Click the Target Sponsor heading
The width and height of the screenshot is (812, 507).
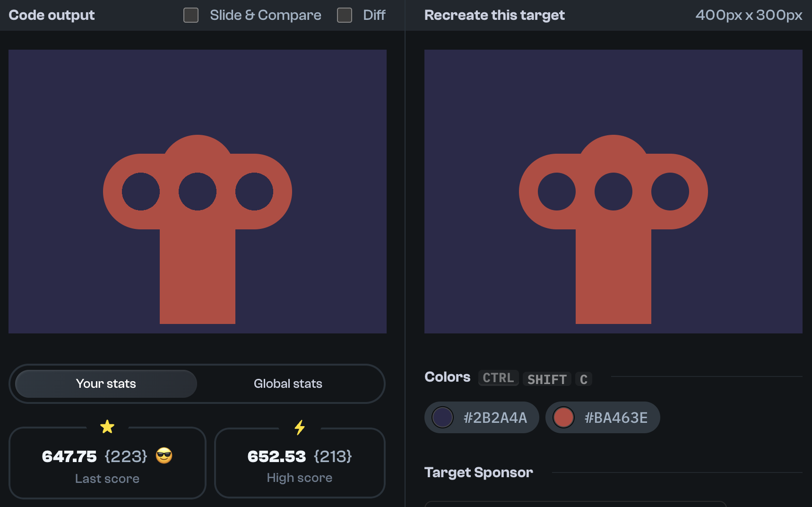(x=478, y=472)
